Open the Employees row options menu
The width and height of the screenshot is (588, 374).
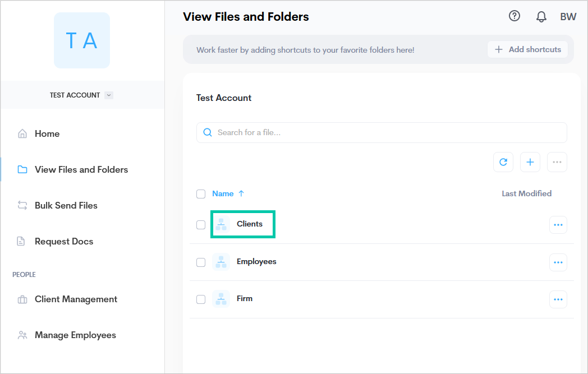tap(558, 262)
